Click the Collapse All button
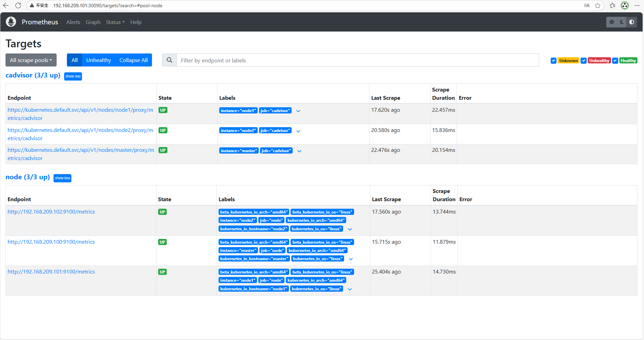The height and width of the screenshot is (340, 644). (x=133, y=60)
